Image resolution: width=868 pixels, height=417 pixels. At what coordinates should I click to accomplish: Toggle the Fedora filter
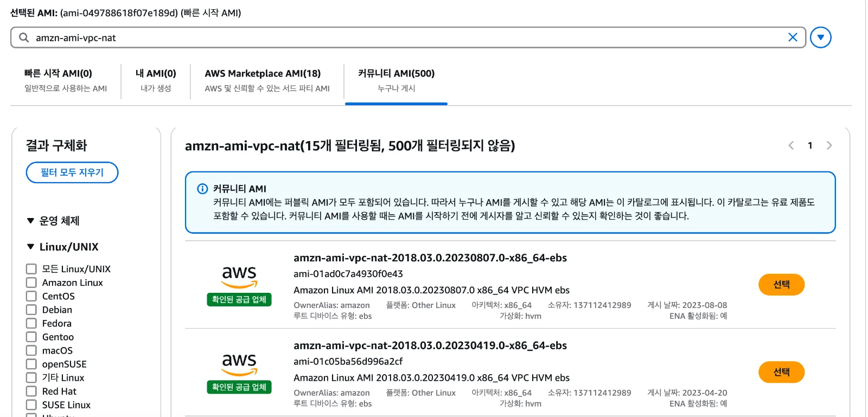[x=31, y=323]
